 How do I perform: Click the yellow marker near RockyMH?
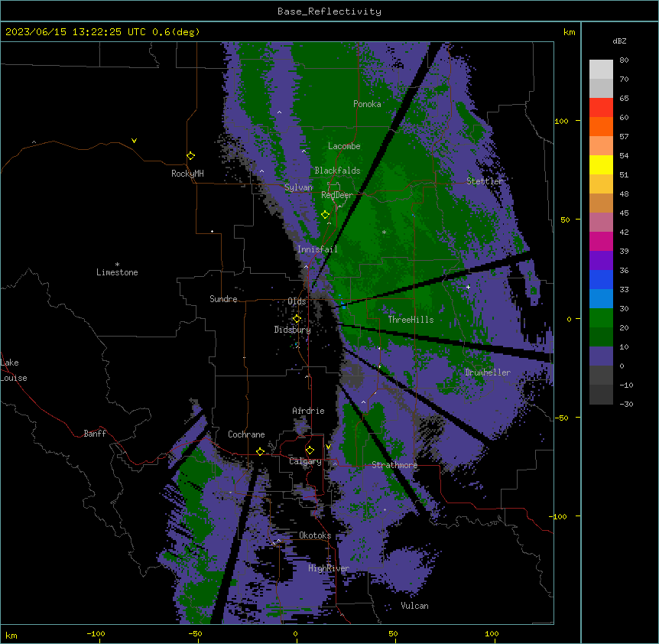(191, 155)
